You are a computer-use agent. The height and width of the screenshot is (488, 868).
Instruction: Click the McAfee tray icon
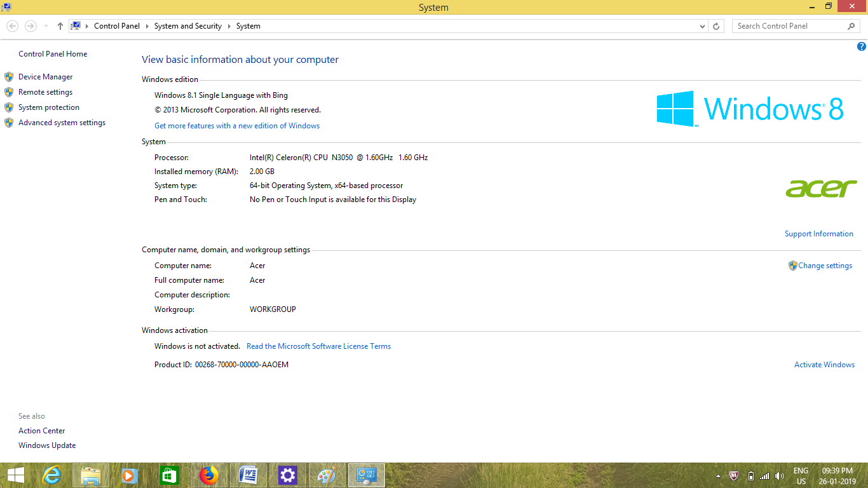[x=734, y=476]
